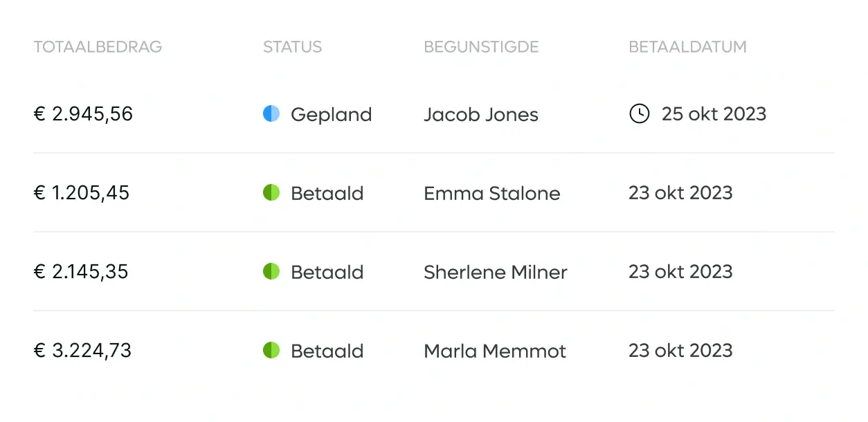Select beneficiary Sherlene Milner

coord(496,272)
